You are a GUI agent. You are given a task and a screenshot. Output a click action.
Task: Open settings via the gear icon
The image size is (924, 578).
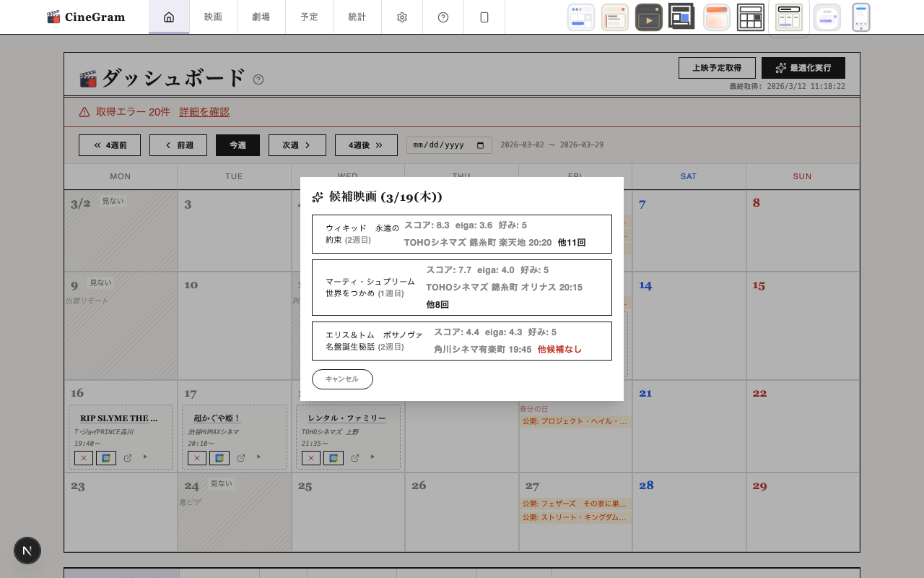click(401, 17)
